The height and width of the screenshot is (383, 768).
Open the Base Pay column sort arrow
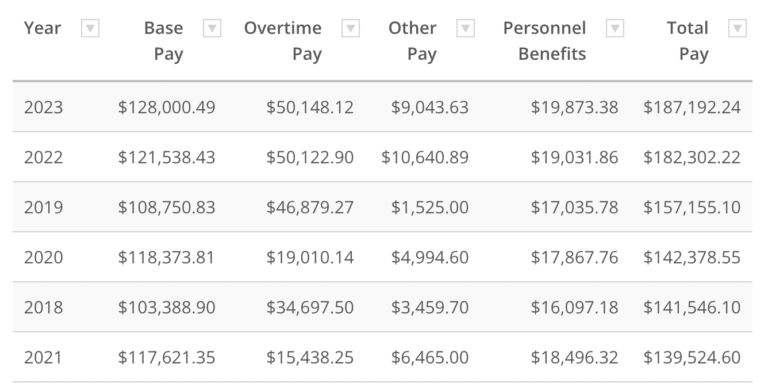tap(212, 28)
